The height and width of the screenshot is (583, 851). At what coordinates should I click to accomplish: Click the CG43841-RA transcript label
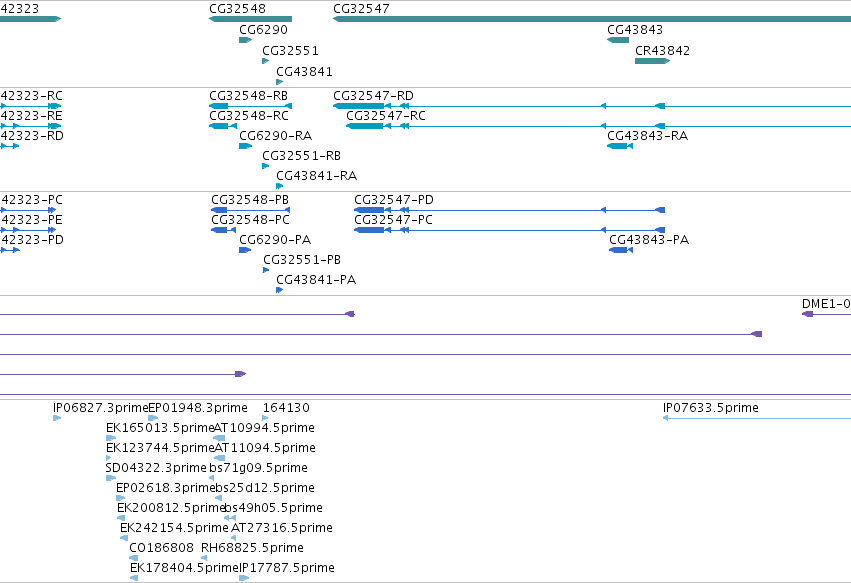[316, 176]
